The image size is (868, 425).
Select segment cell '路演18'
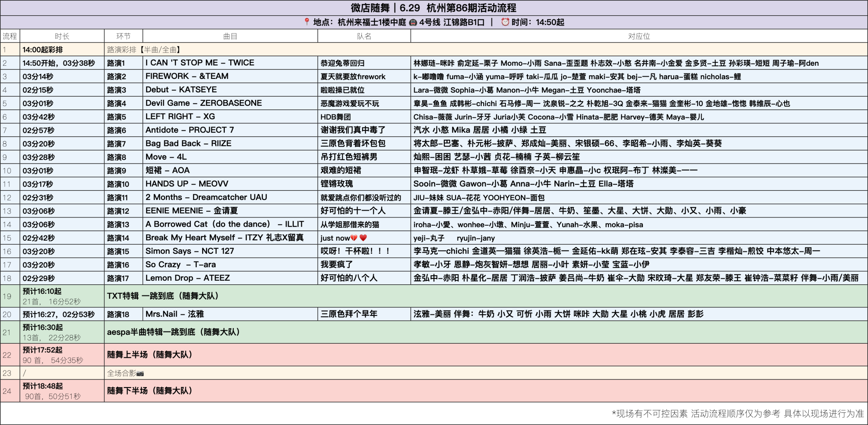pyautogui.click(x=123, y=314)
